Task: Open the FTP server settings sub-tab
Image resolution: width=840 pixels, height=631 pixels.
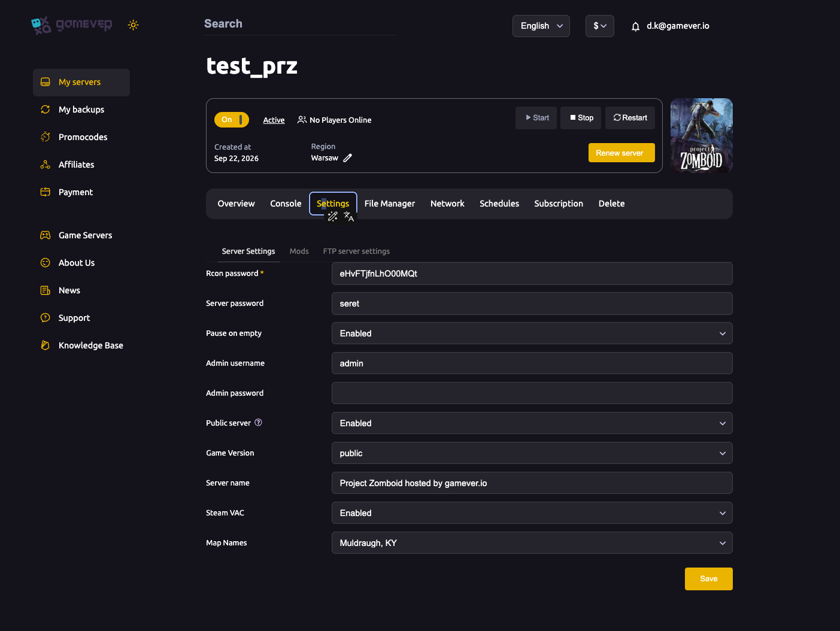Action: pyautogui.click(x=356, y=251)
